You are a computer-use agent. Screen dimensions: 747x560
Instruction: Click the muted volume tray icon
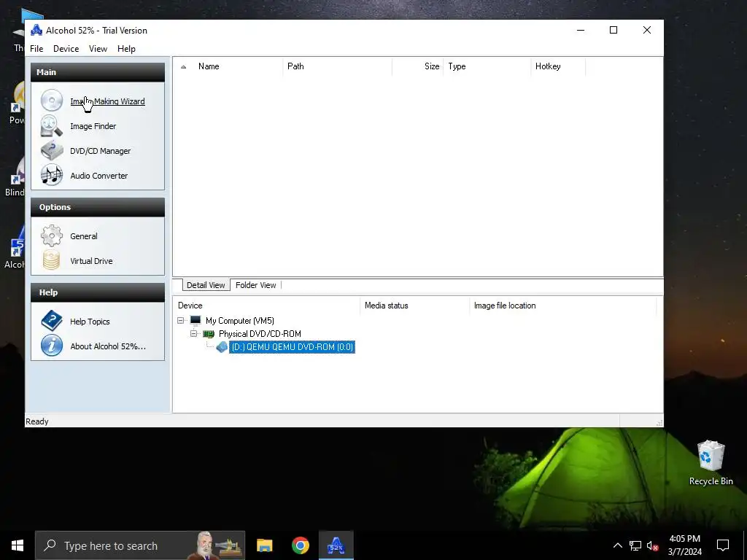652,545
